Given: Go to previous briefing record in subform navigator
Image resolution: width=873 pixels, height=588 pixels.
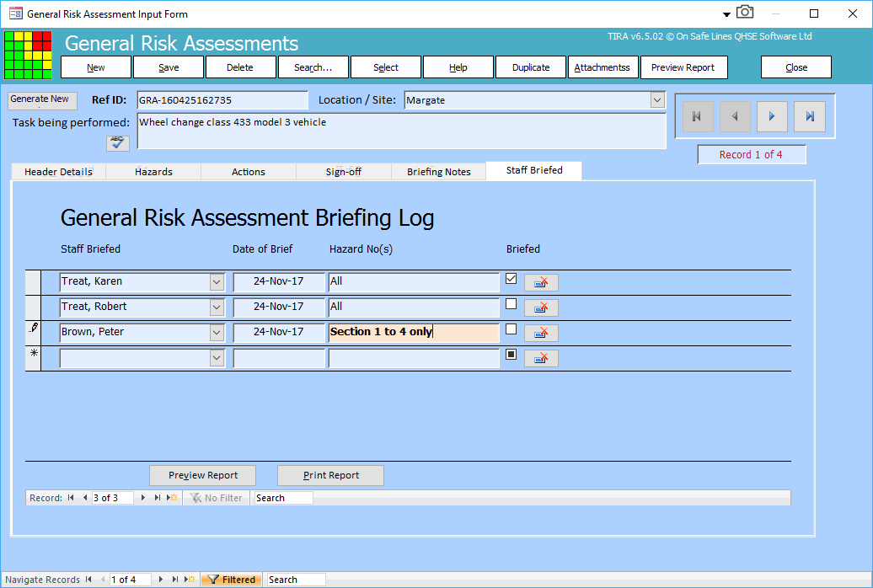Looking at the screenshot, I should point(84,498).
